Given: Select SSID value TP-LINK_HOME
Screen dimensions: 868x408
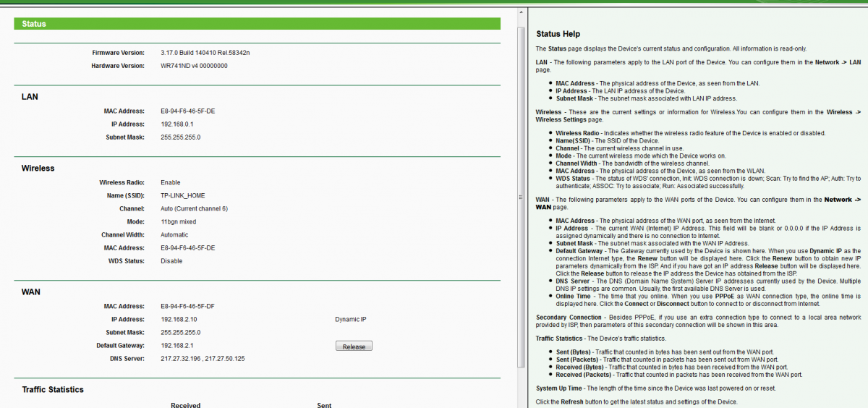Looking at the screenshot, I should coord(183,195).
